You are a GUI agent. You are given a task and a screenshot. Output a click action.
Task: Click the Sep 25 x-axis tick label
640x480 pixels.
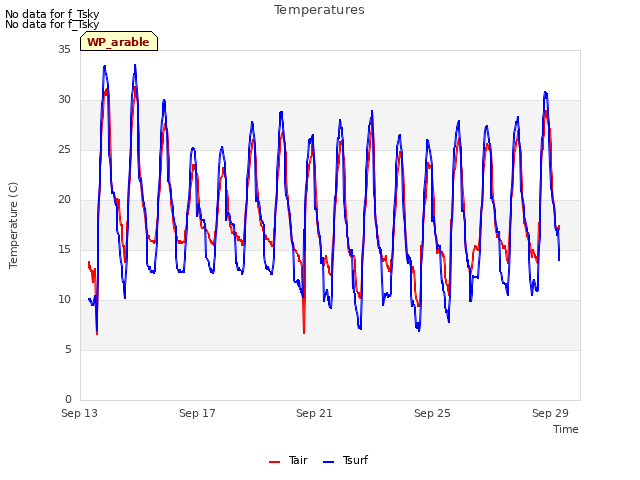[432, 413]
